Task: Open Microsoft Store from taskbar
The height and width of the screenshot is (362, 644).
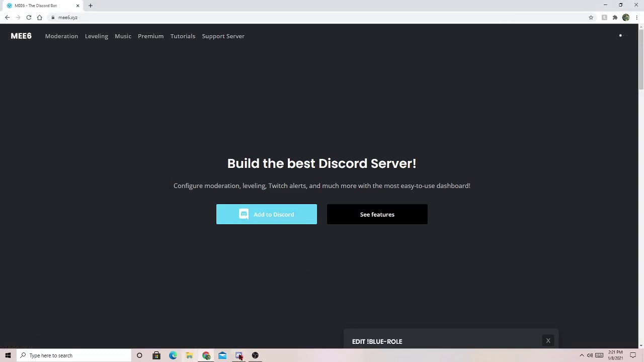Action: (156, 355)
